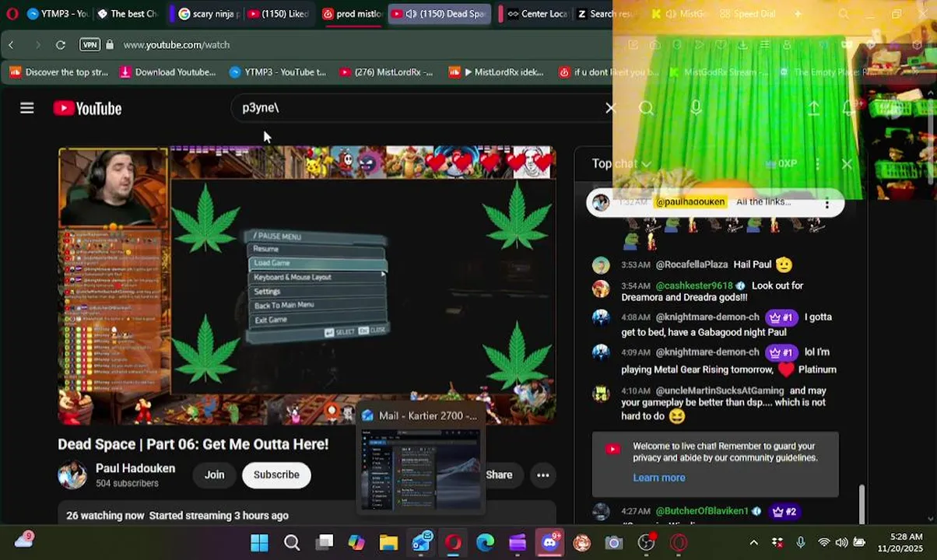Image resolution: width=937 pixels, height=560 pixels.
Task: Focus the www.youtube.com/watch address field
Action: [177, 45]
